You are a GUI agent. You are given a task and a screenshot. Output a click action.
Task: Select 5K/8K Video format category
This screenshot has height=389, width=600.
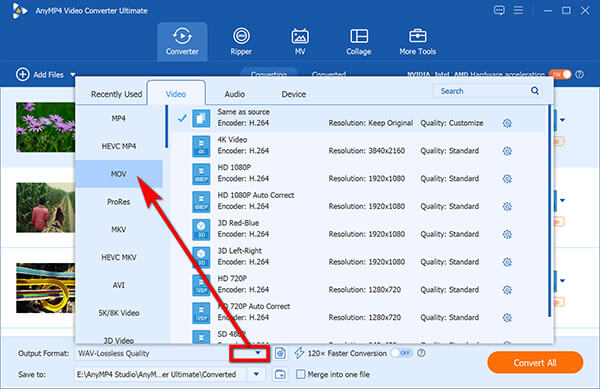coord(119,313)
